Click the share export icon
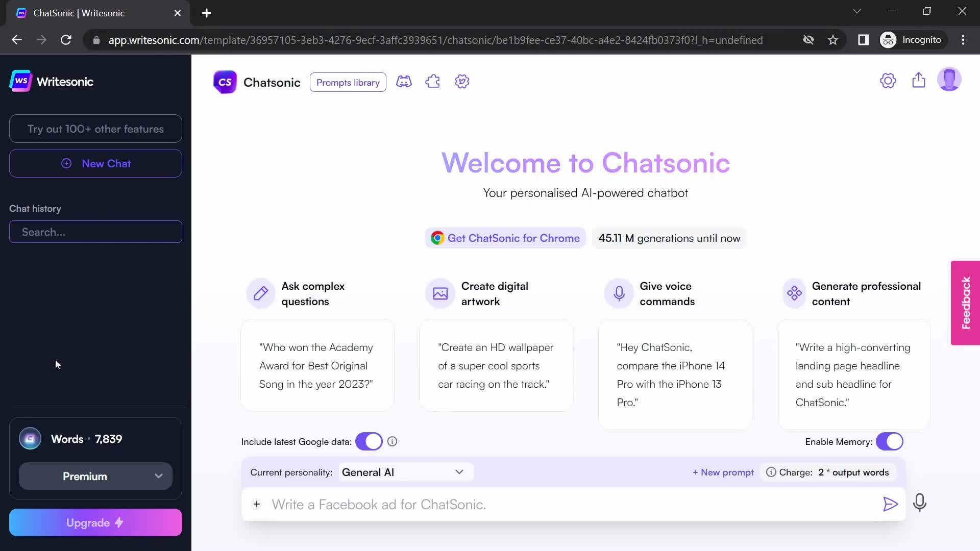 tap(919, 80)
